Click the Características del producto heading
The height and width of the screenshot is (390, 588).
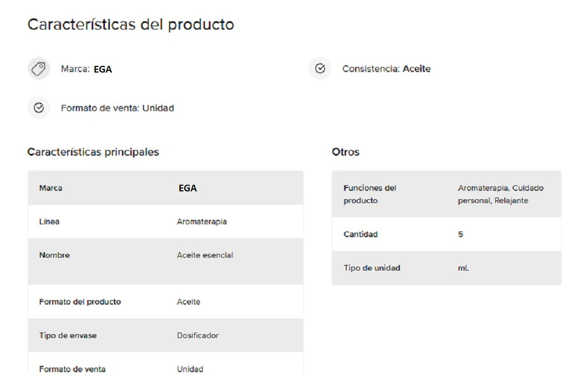click(x=131, y=25)
